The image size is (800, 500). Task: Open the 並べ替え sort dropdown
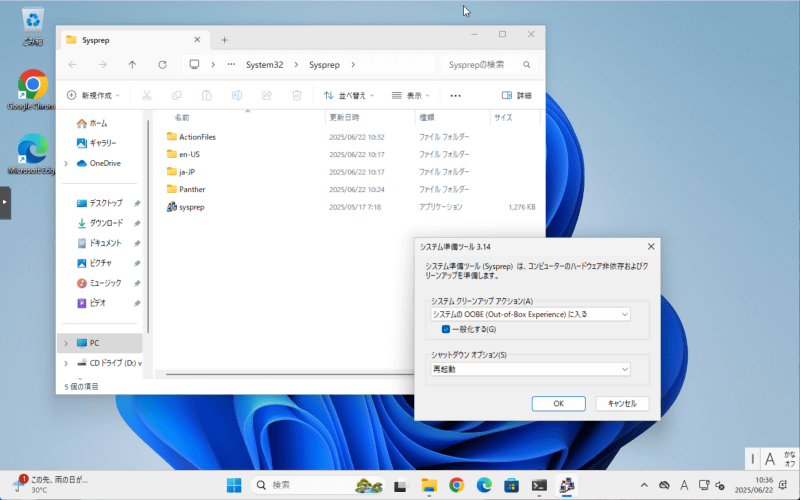pos(349,95)
